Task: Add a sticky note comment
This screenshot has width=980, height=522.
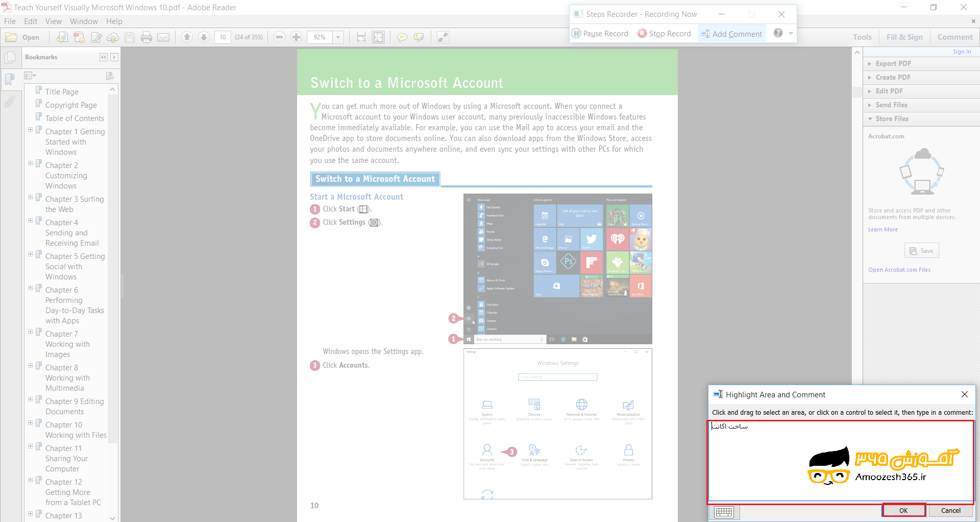Action: click(x=402, y=37)
